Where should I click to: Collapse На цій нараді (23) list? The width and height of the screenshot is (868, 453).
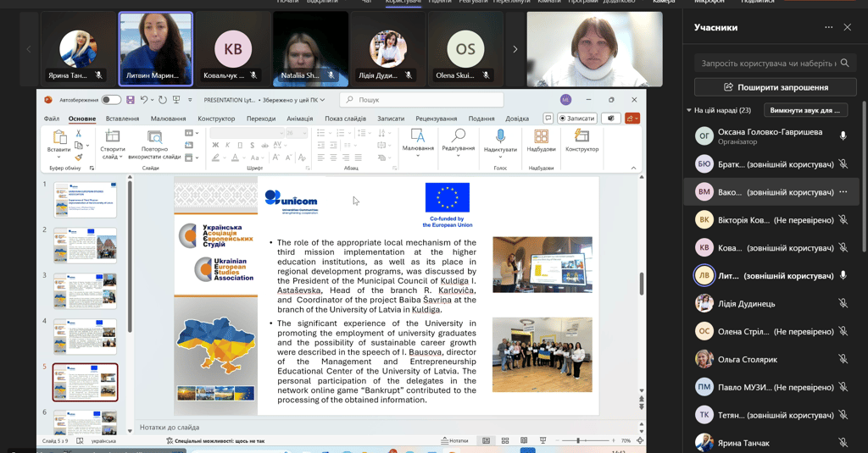[x=688, y=110]
